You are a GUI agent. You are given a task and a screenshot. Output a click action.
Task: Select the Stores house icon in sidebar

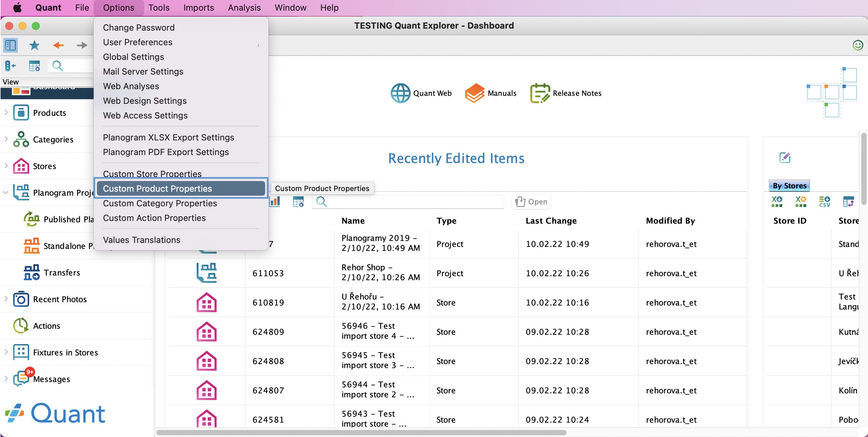point(21,166)
